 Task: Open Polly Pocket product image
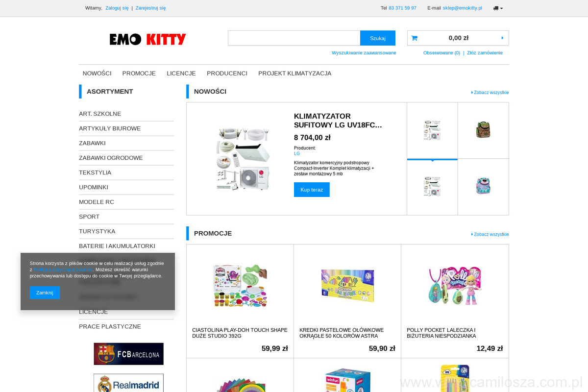click(x=455, y=285)
